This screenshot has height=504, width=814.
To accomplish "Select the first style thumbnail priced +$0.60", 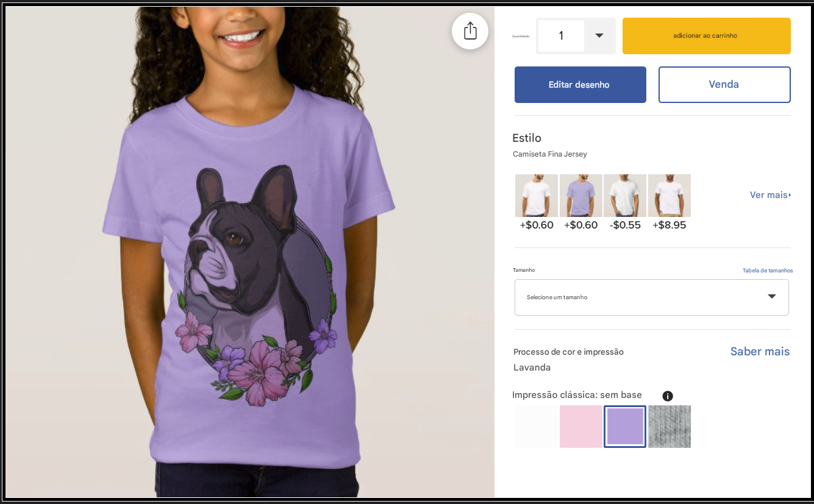I will 537,196.
